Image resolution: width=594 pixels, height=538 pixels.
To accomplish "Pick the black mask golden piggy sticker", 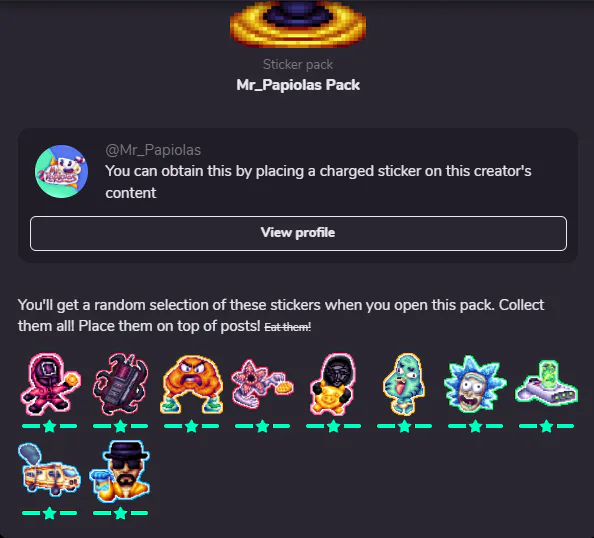I will (x=333, y=385).
